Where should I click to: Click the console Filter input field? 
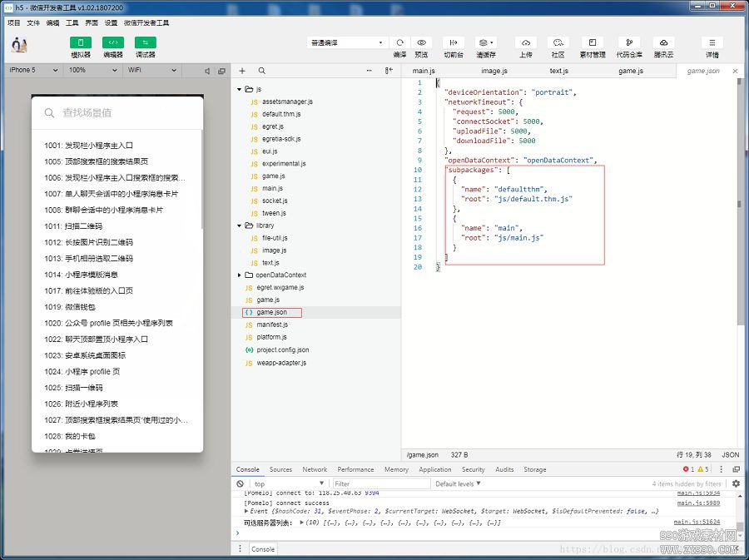coord(381,483)
